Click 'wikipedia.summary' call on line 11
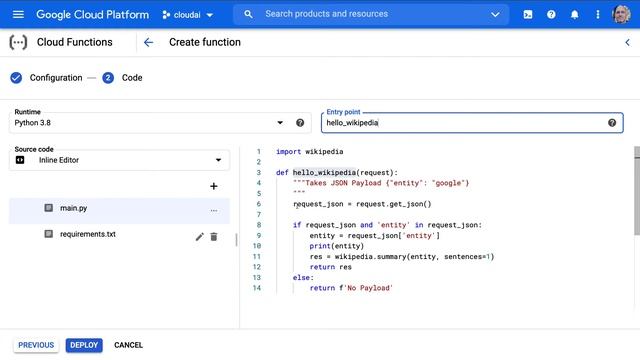The width and height of the screenshot is (640, 360). [x=372, y=257]
